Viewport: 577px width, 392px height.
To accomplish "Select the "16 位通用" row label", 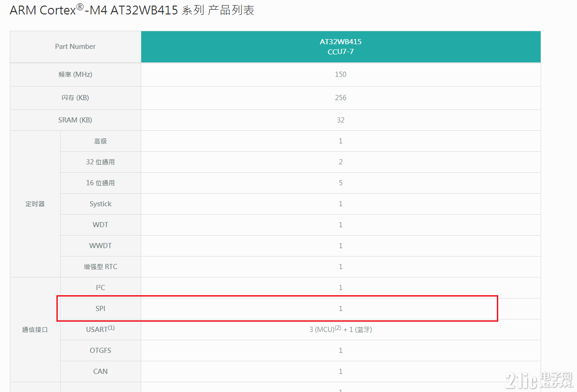I will 101,183.
